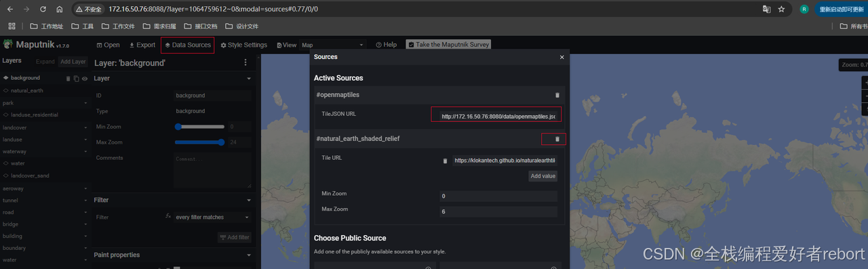Image resolution: width=868 pixels, height=269 pixels.
Task: Remove the Tile URL entry with trash icon
Action: click(x=445, y=161)
